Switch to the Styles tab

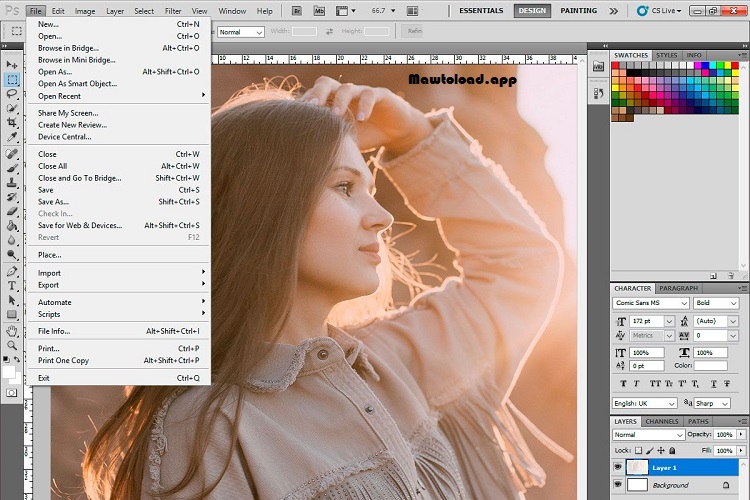coord(666,55)
